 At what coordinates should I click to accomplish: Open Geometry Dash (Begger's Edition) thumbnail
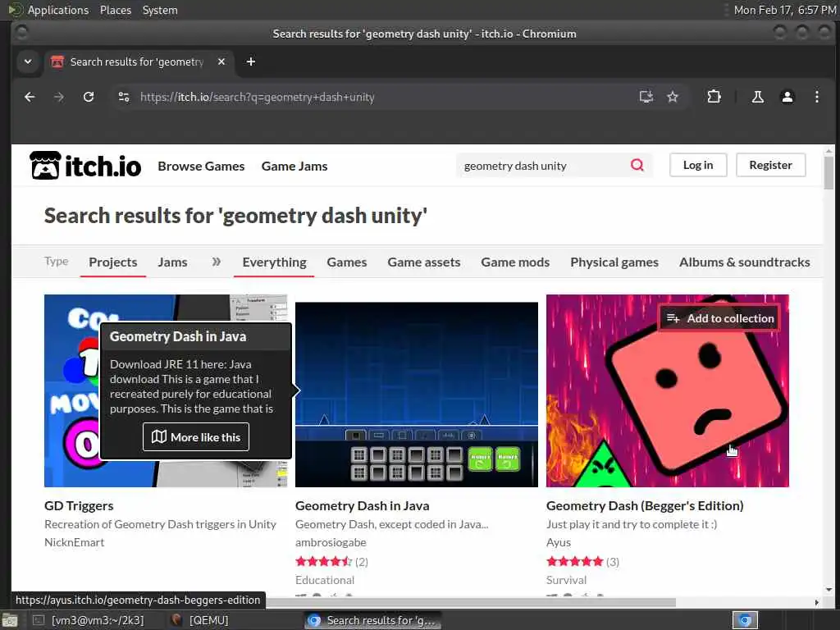(x=668, y=390)
